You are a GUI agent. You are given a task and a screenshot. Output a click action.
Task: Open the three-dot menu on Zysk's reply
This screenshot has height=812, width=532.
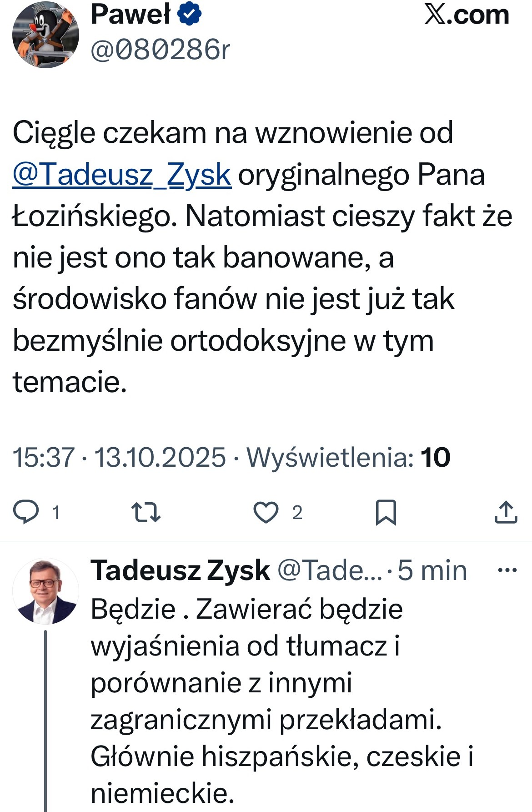(x=507, y=570)
